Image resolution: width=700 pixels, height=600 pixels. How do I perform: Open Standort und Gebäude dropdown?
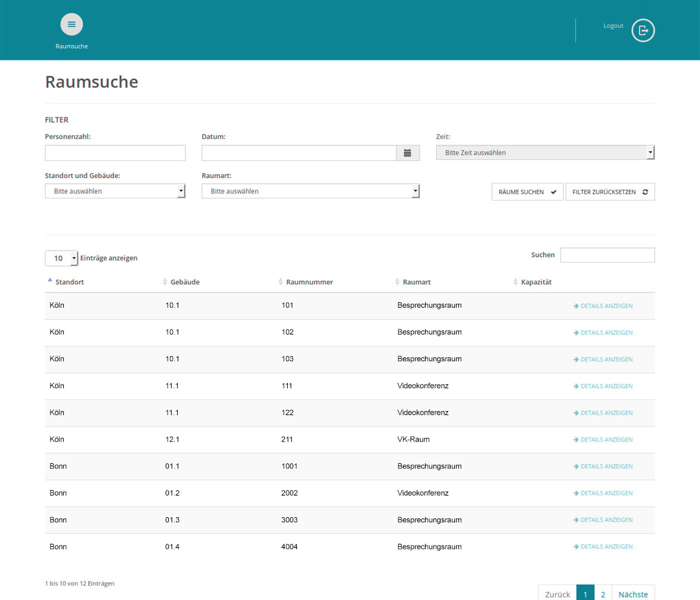(x=115, y=191)
